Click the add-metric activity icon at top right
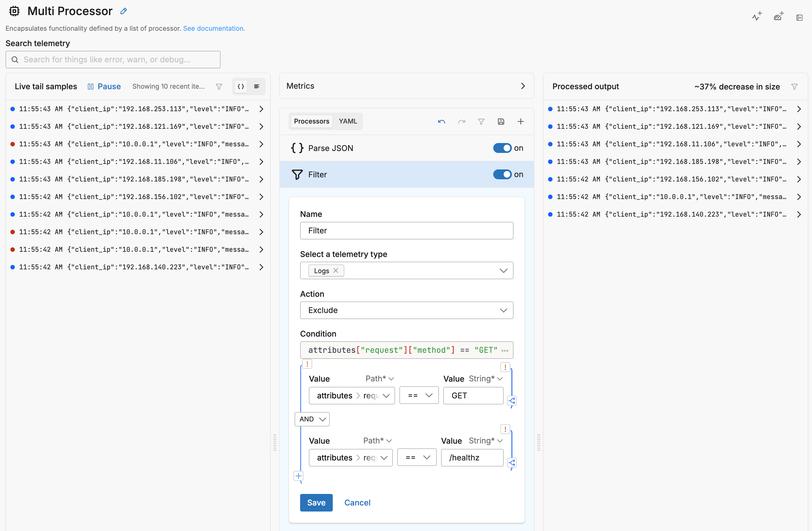Screen dimensions: 812x531 click(756, 16)
